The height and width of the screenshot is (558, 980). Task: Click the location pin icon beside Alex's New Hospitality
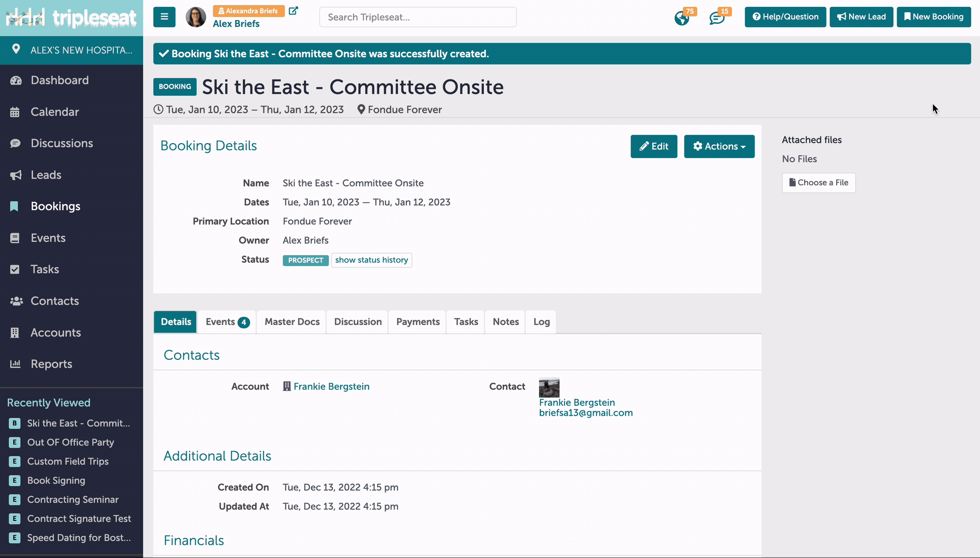pos(16,49)
